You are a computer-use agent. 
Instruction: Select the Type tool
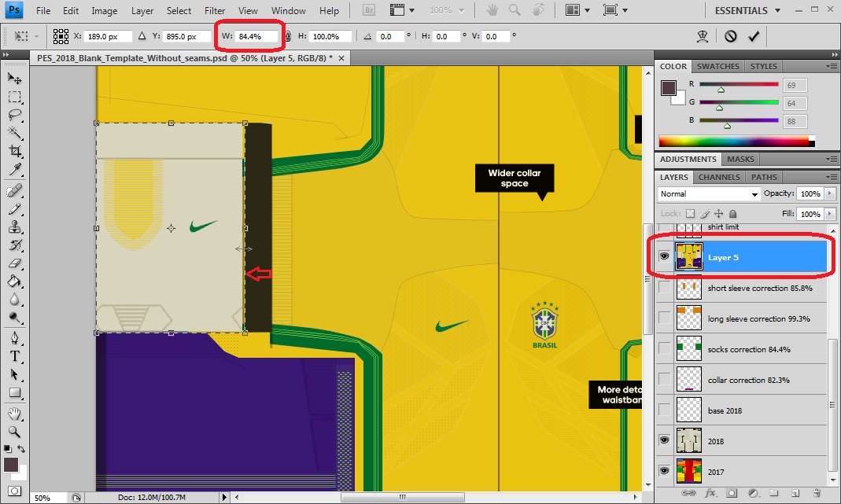click(14, 356)
